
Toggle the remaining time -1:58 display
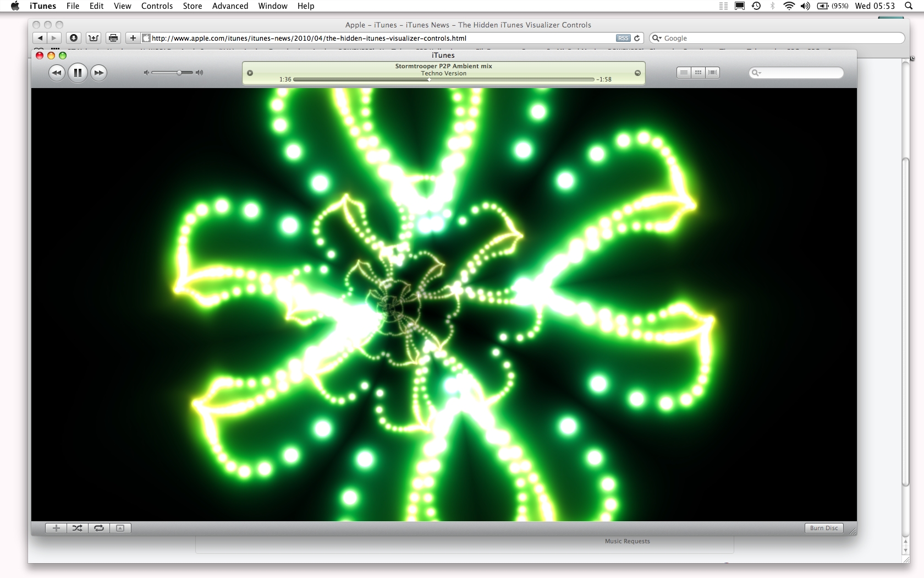[x=604, y=79]
